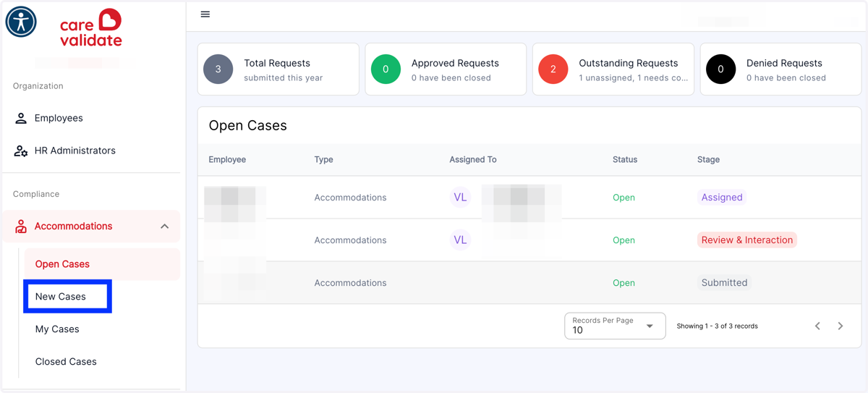This screenshot has height=393, width=868.
Task: Go to previous page arrow
Action: click(818, 326)
